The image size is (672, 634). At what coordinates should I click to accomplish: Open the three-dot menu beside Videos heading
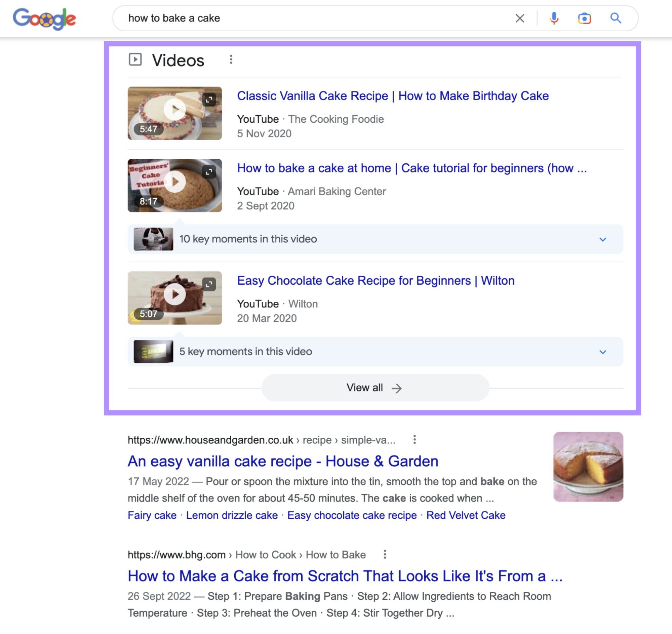[x=231, y=59]
